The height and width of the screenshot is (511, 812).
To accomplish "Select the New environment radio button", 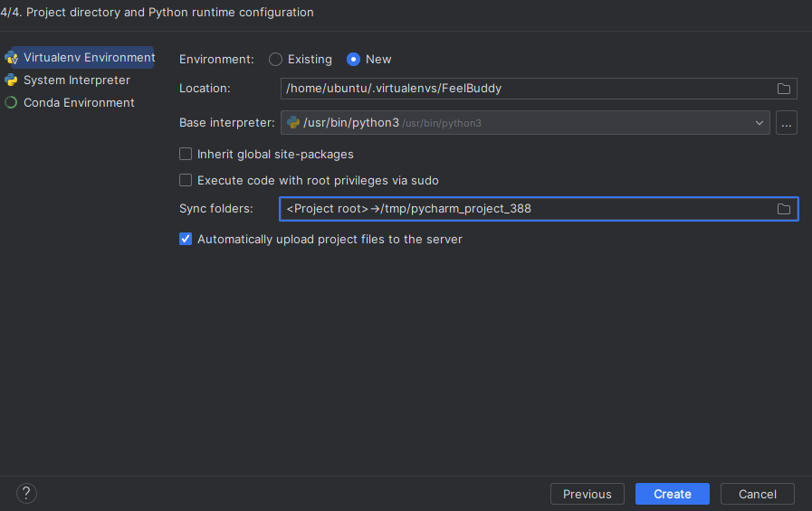I will 353,60.
